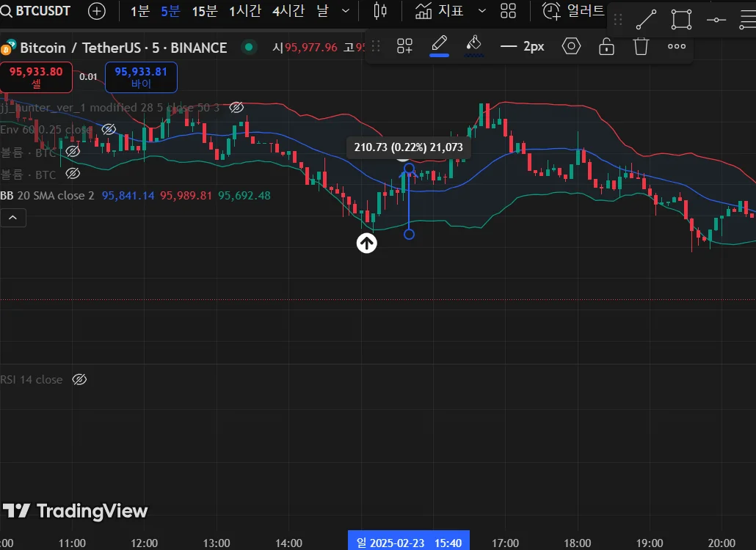Add a symbol to compare with plus icon
This screenshot has width=756, height=550.
coord(96,10)
